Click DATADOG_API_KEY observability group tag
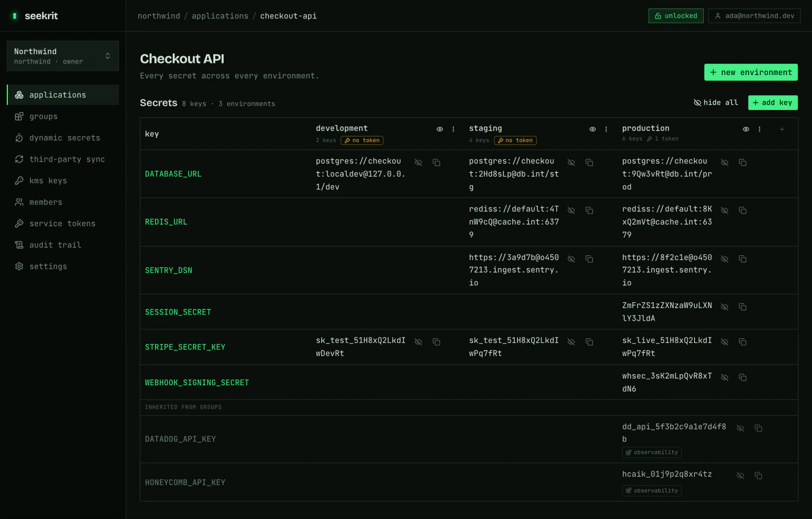 pos(652,452)
